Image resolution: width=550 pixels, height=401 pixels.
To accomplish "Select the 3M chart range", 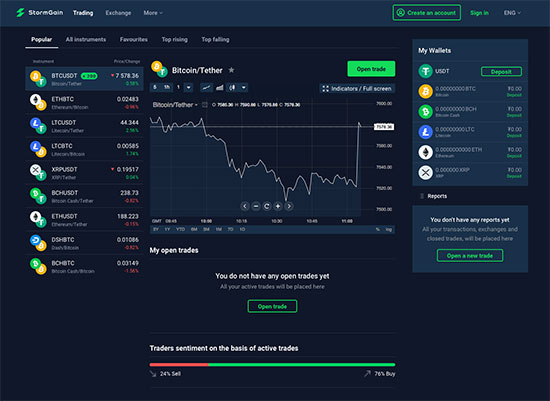I will point(206,229).
